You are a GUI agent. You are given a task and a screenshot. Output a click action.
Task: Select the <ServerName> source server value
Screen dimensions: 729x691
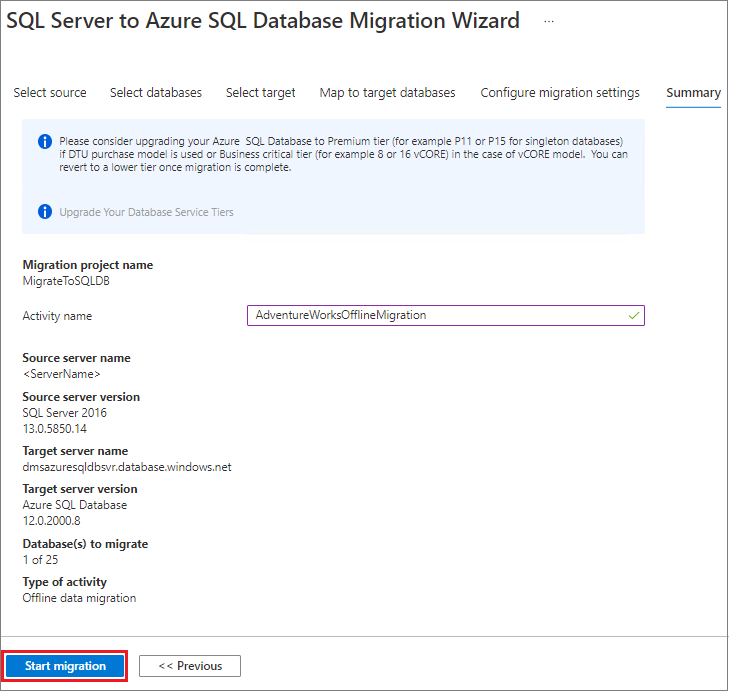click(61, 374)
